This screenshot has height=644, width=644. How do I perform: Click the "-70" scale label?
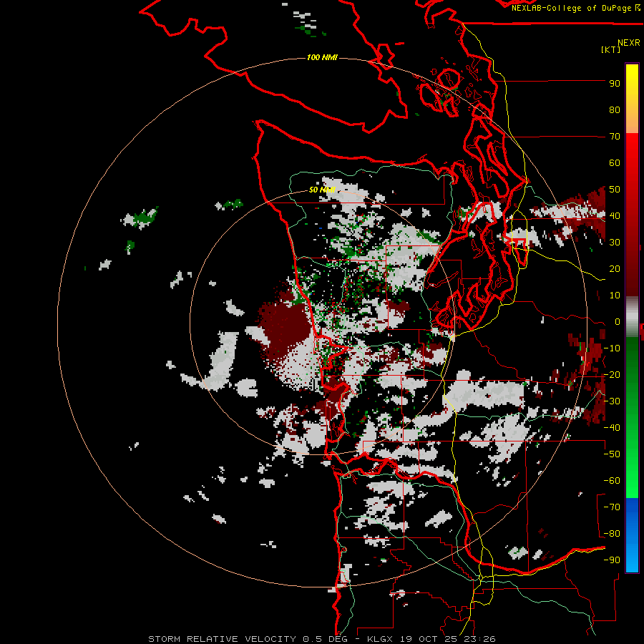[x=612, y=507]
